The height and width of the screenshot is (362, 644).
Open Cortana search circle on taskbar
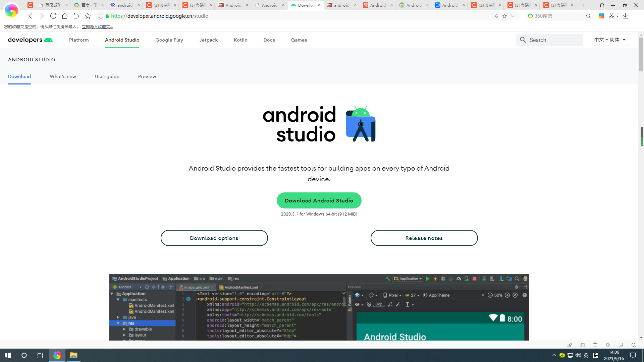coord(24,355)
